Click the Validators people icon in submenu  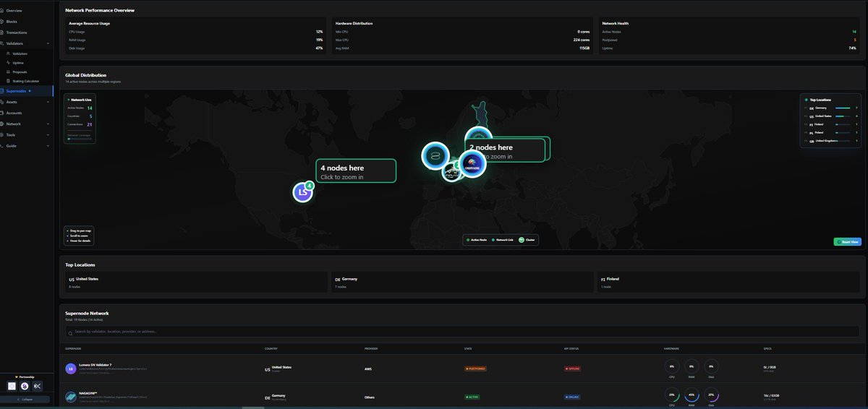coord(8,53)
